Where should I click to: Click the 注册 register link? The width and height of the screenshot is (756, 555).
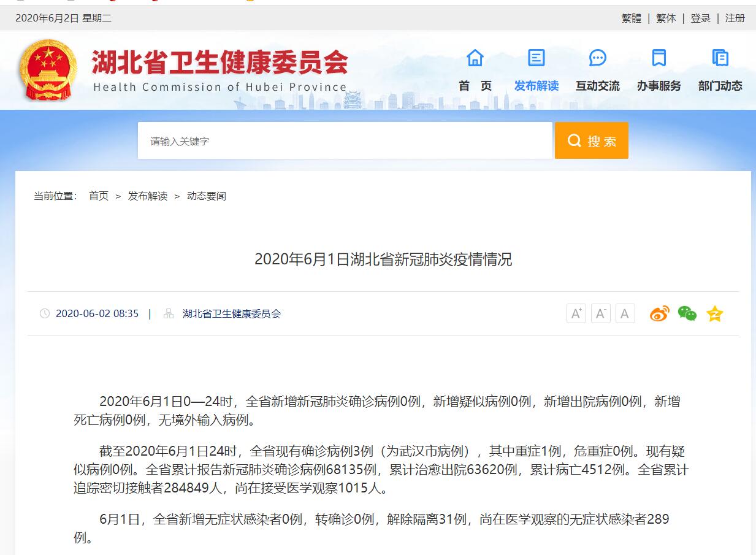(735, 18)
